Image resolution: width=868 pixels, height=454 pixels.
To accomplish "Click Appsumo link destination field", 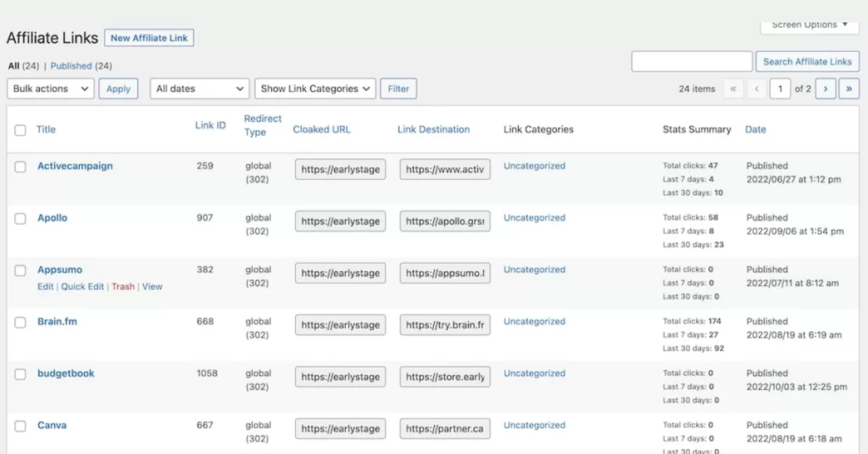I will click(445, 273).
